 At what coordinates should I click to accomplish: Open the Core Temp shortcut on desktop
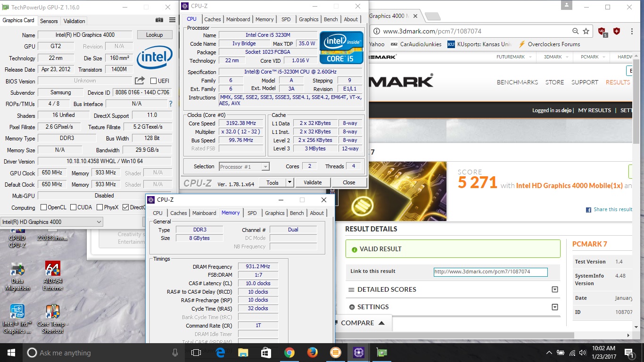[52, 319]
